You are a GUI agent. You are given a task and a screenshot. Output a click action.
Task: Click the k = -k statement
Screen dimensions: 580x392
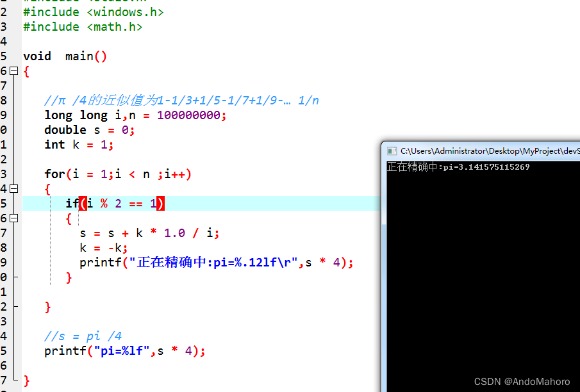coord(104,248)
